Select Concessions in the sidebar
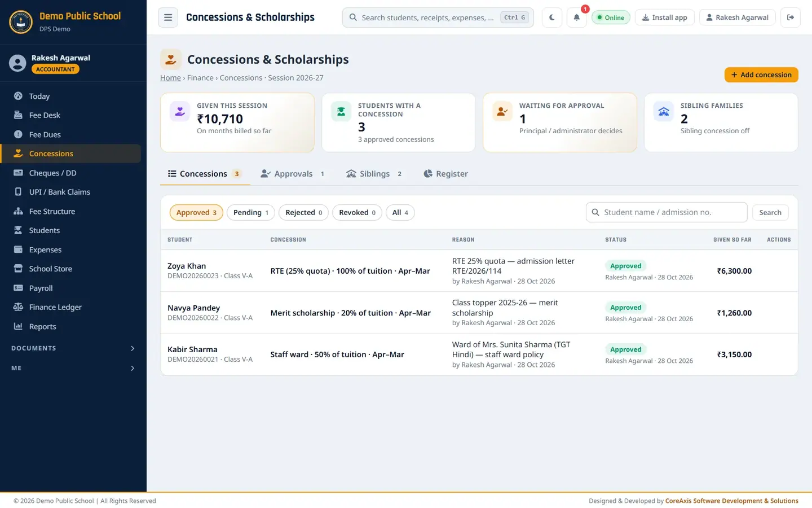Image resolution: width=812 pixels, height=508 pixels. pos(70,154)
